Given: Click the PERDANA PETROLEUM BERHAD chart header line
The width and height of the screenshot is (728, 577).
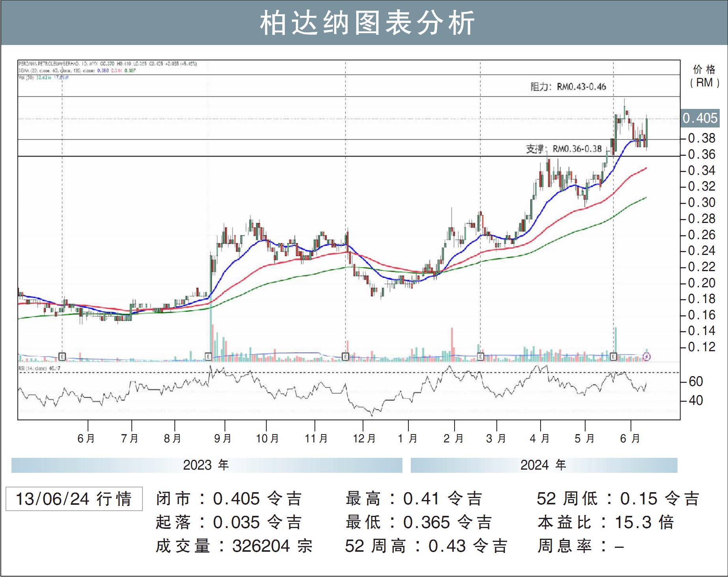Looking at the screenshot, I should click(x=108, y=64).
